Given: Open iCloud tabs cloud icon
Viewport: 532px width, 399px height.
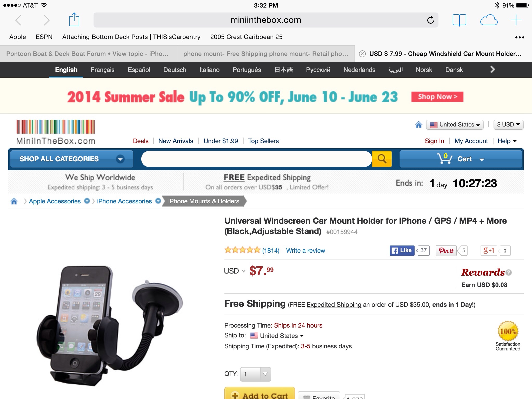Looking at the screenshot, I should [489, 20].
